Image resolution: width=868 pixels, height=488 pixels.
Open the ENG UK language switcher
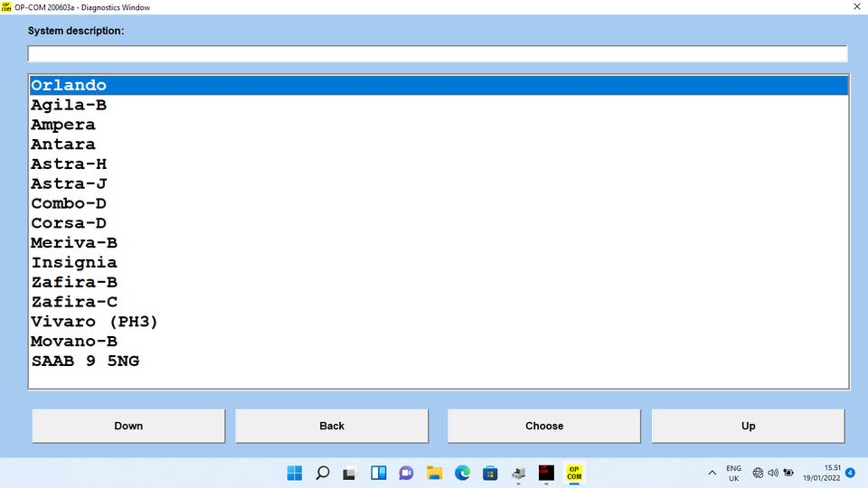(x=733, y=473)
